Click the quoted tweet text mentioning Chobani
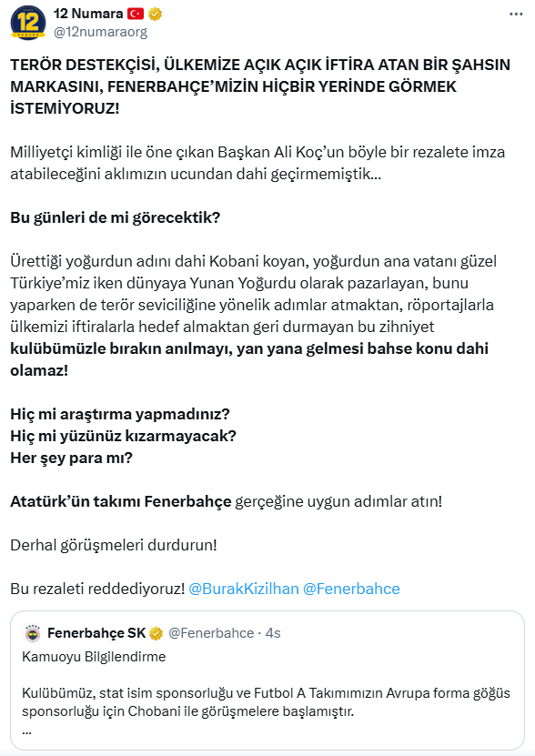The width and height of the screenshot is (535, 756). point(266,702)
